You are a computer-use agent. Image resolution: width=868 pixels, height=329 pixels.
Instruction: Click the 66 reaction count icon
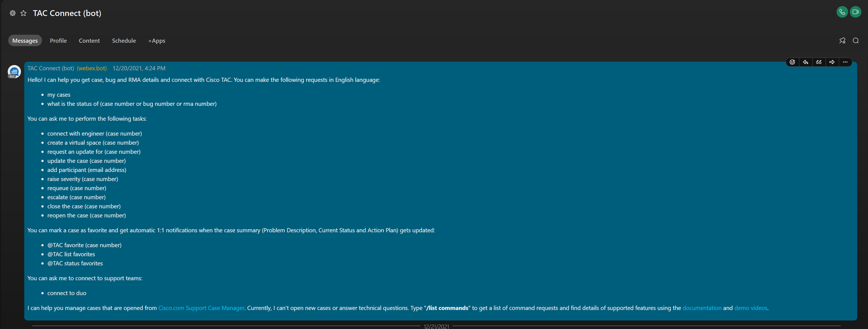point(819,62)
